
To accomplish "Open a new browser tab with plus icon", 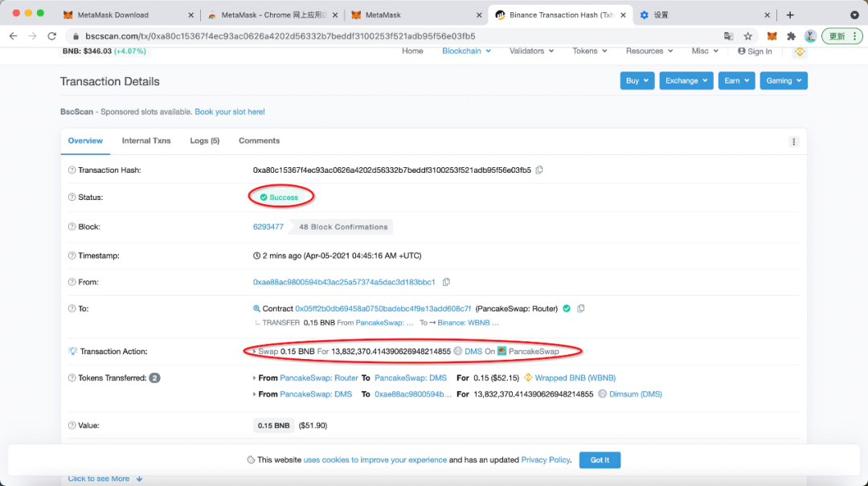I will click(790, 15).
